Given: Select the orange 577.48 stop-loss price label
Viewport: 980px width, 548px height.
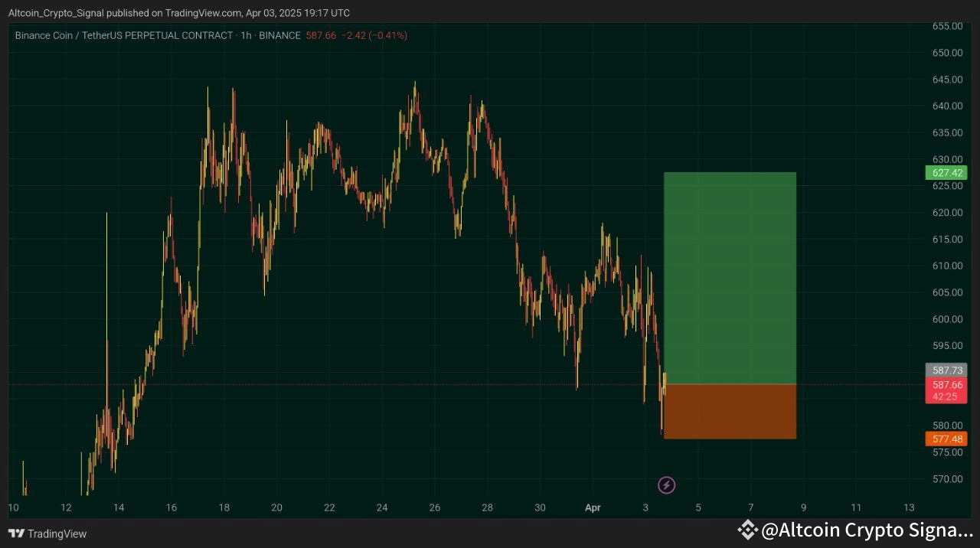Looking at the screenshot, I should [x=946, y=439].
